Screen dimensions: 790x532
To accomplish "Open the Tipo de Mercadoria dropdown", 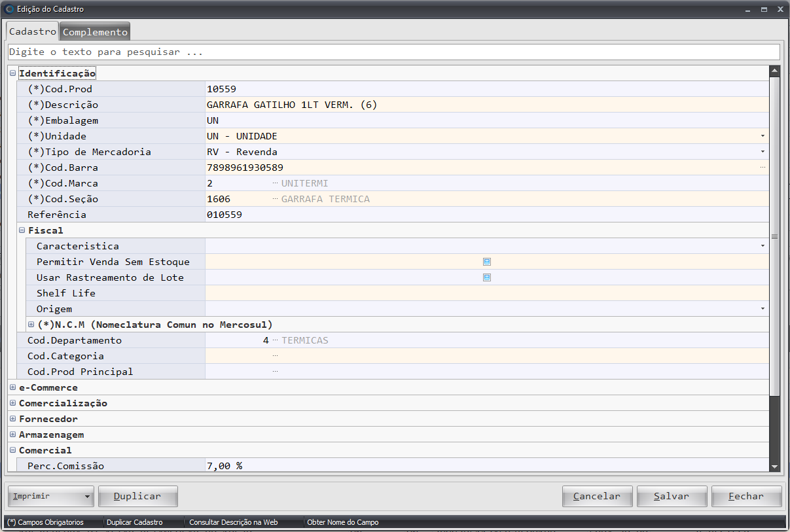I will click(x=763, y=152).
